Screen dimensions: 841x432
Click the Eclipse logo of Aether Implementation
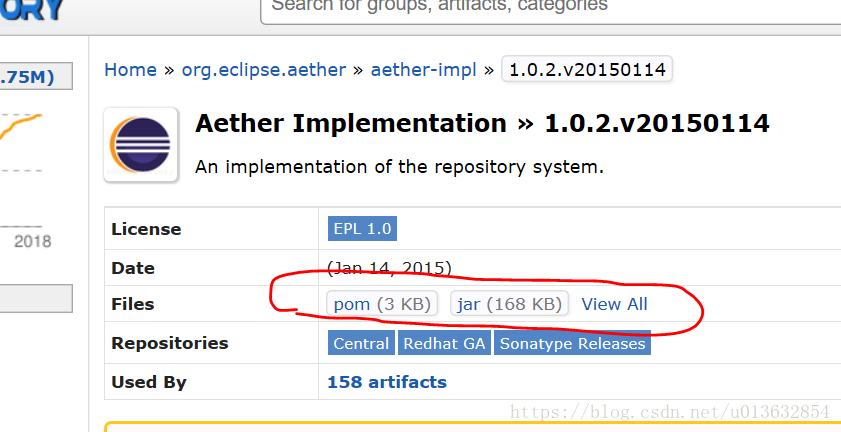tap(141, 145)
